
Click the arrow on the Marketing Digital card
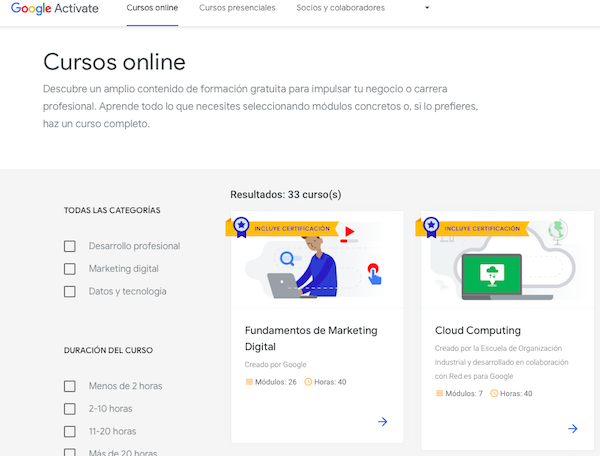pos(383,422)
